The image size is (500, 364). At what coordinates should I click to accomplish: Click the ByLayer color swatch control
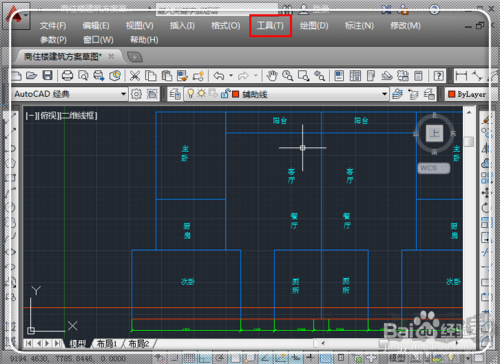(x=467, y=94)
